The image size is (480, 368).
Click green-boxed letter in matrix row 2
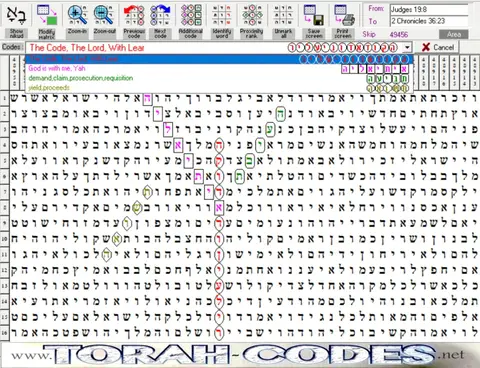click(x=281, y=114)
